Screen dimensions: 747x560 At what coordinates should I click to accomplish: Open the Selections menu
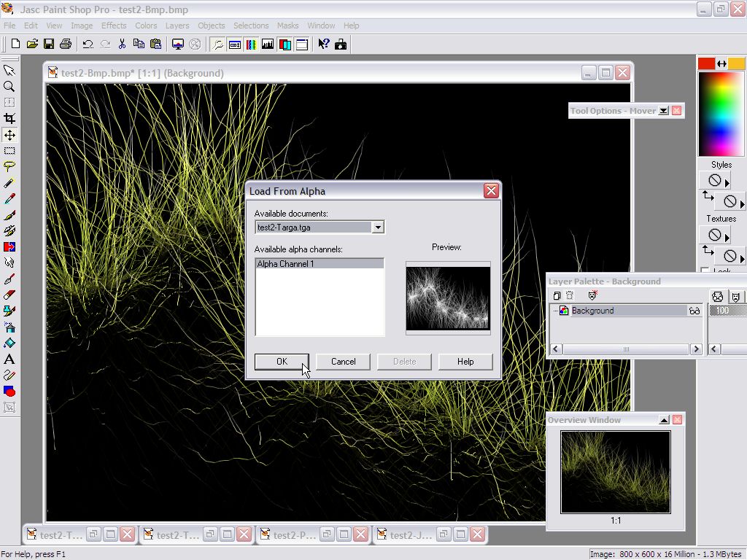[x=251, y=26]
